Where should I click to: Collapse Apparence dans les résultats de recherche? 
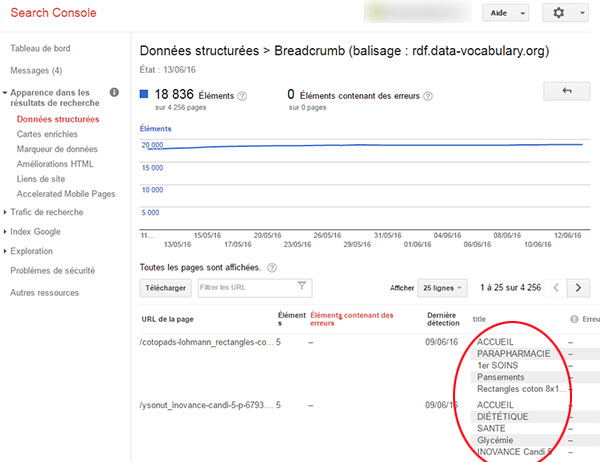5,93
